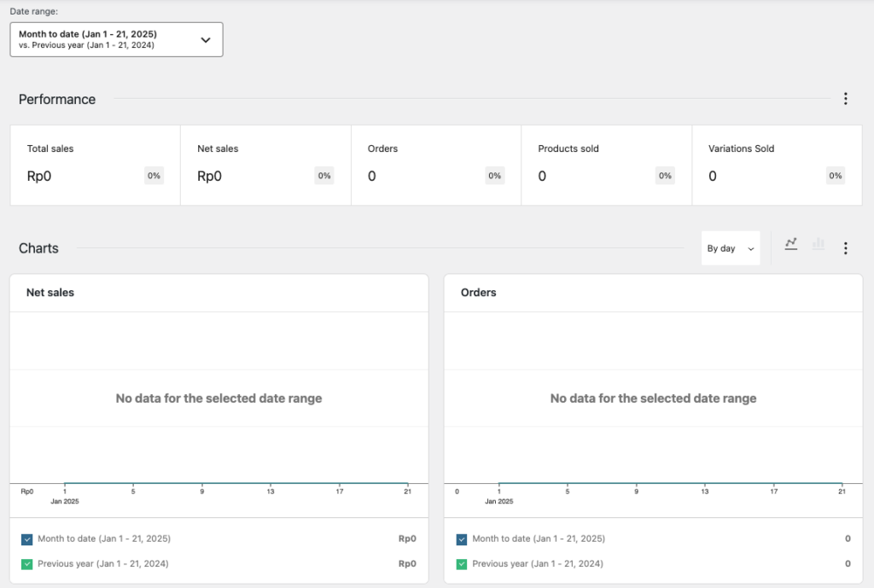Open the By day interval dropdown

point(731,247)
